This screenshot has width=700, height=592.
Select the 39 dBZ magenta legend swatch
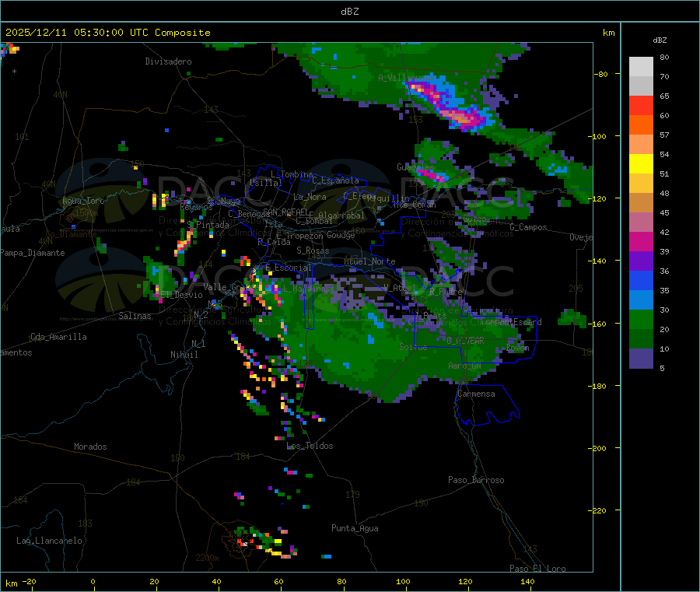click(641, 241)
